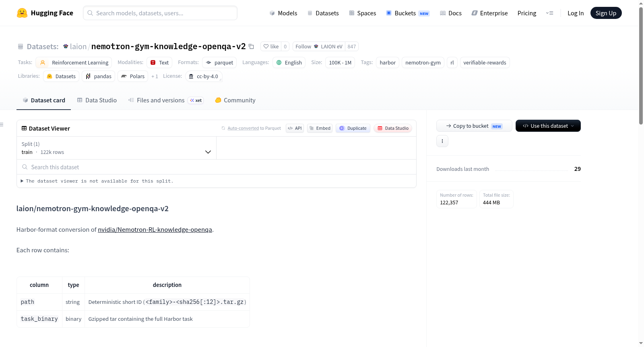Click the pandas library tag
The image size is (644, 347).
[x=99, y=76]
